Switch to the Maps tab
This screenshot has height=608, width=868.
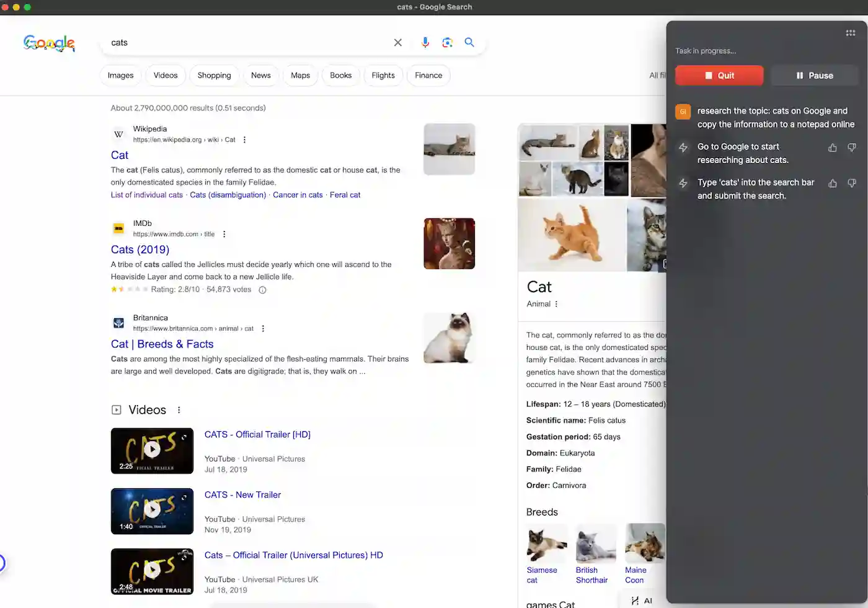[300, 75]
